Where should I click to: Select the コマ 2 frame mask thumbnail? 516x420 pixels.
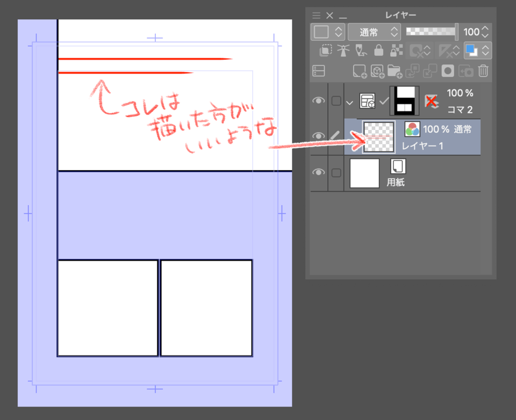[404, 100]
